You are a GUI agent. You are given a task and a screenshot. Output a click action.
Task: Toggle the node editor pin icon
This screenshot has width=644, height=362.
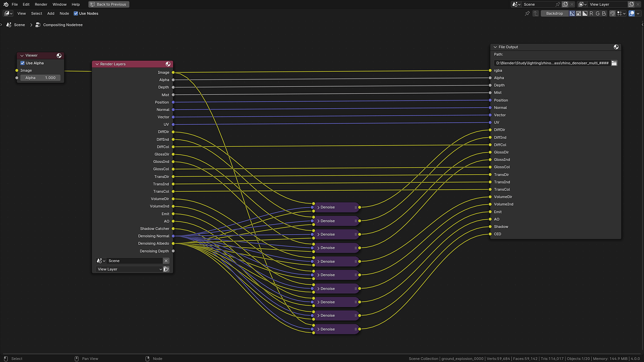click(527, 14)
